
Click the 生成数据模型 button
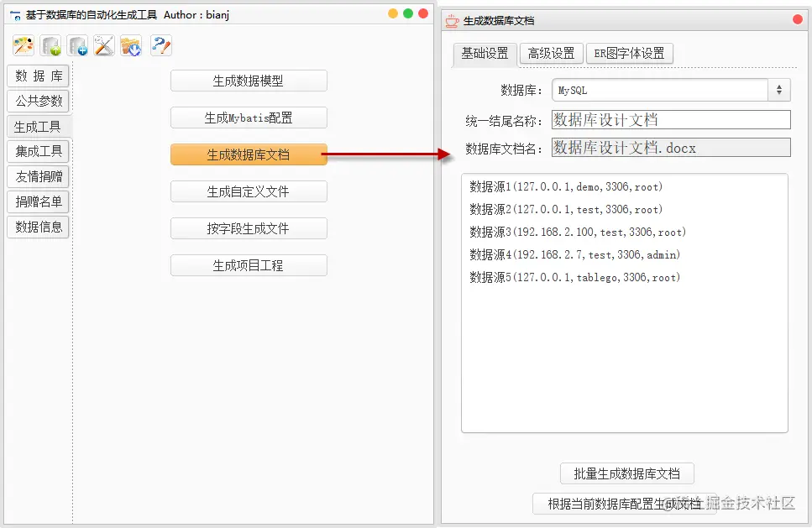pos(249,81)
